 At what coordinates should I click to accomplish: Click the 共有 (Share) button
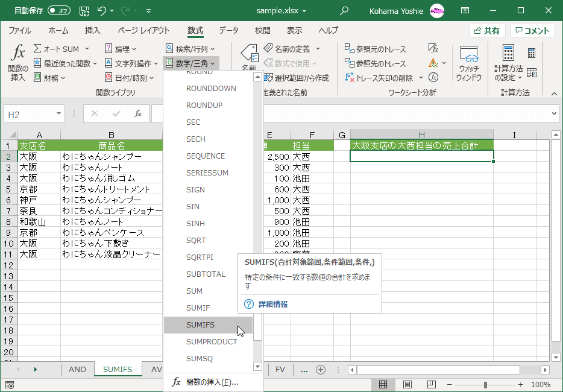point(487,31)
